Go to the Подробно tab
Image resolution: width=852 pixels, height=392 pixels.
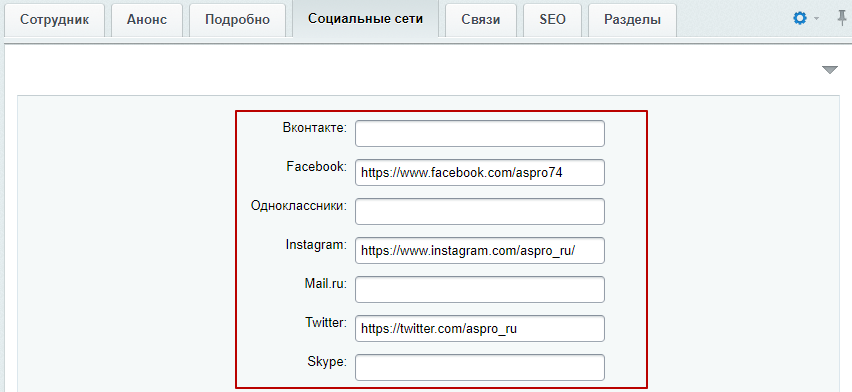tap(237, 20)
